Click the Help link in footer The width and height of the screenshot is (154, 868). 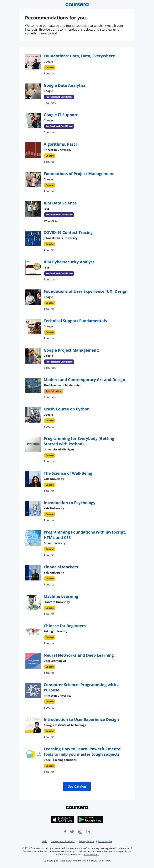point(44,841)
